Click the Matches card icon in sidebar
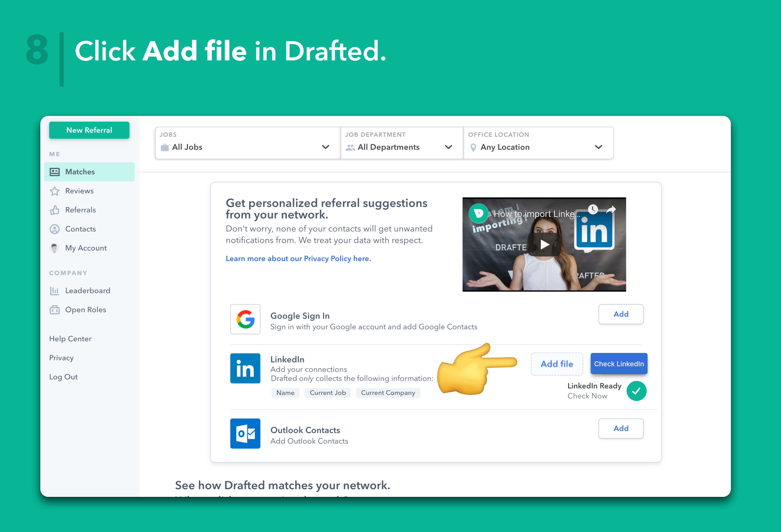 click(54, 172)
